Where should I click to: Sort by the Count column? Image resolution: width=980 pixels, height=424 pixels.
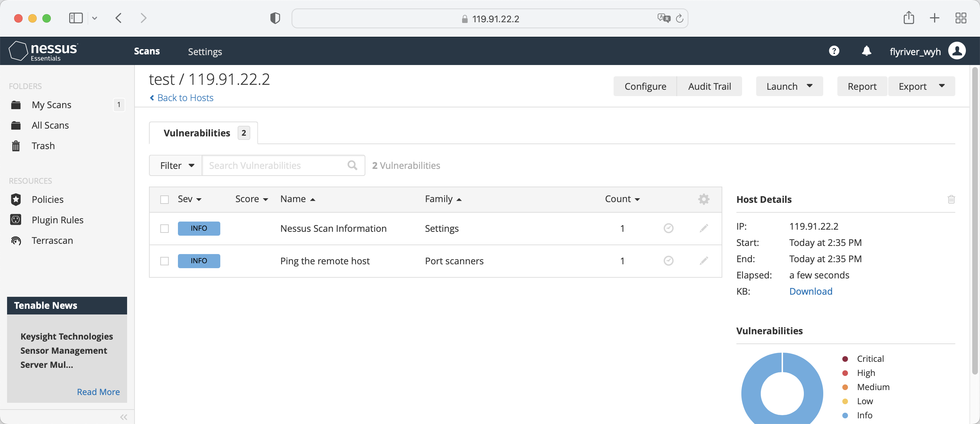622,199
